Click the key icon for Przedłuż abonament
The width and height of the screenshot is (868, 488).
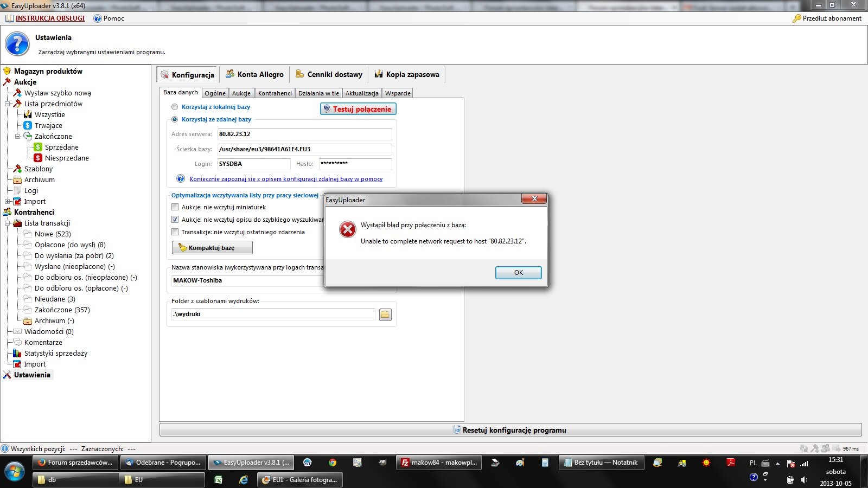[x=796, y=18]
